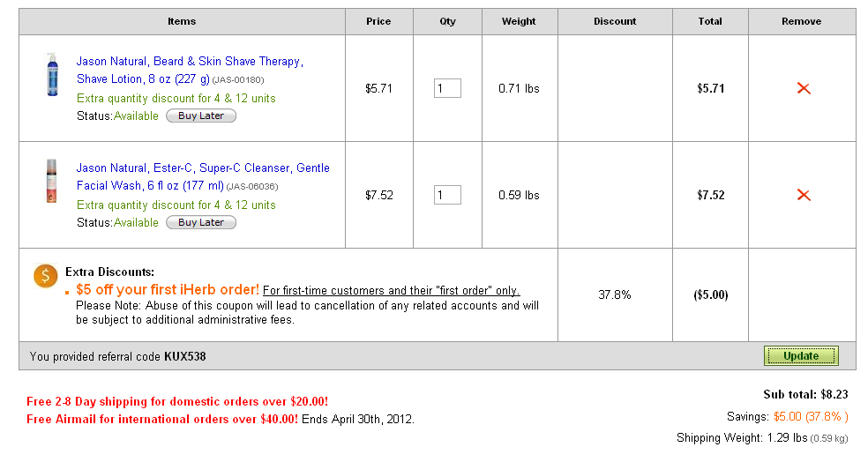This screenshot has width=868, height=462.
Task: Click the green Update button
Action: click(x=801, y=356)
